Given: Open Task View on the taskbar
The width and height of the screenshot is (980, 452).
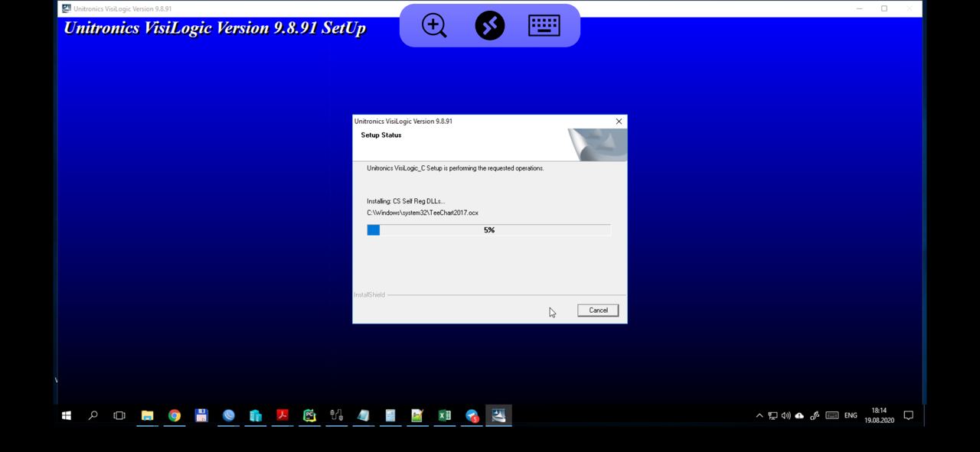Looking at the screenshot, I should pos(119,415).
